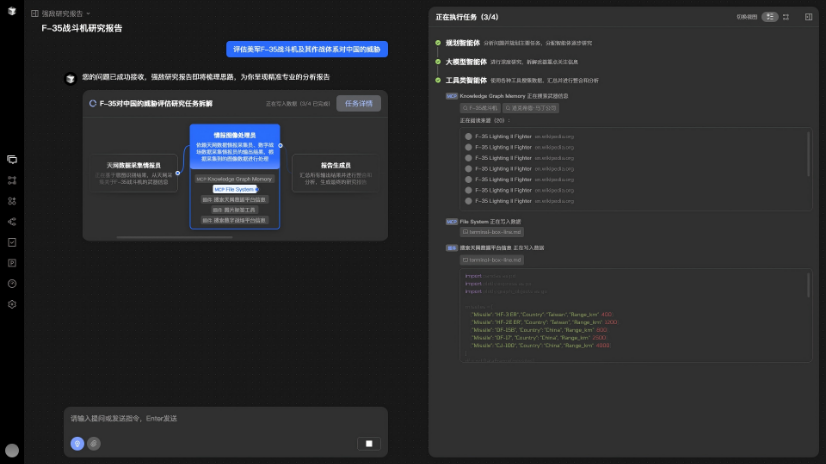Viewport: 826px width, 464px height.
Task: Select the MCP Knowledge Graph Memory tag
Action: coord(234,179)
